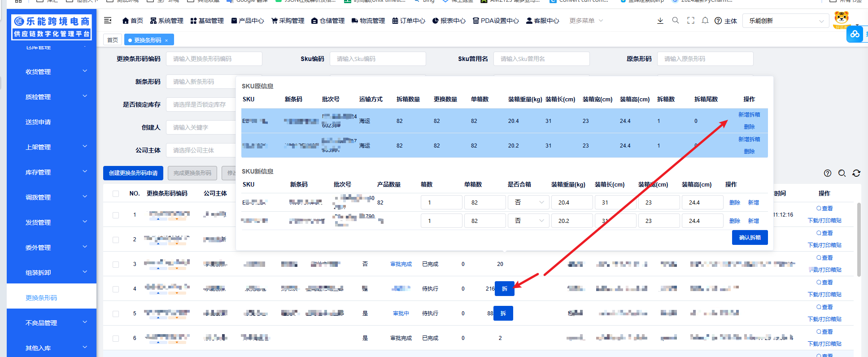Expand the 更多菜单 dropdown
The width and height of the screenshot is (868, 357).
pos(586,21)
